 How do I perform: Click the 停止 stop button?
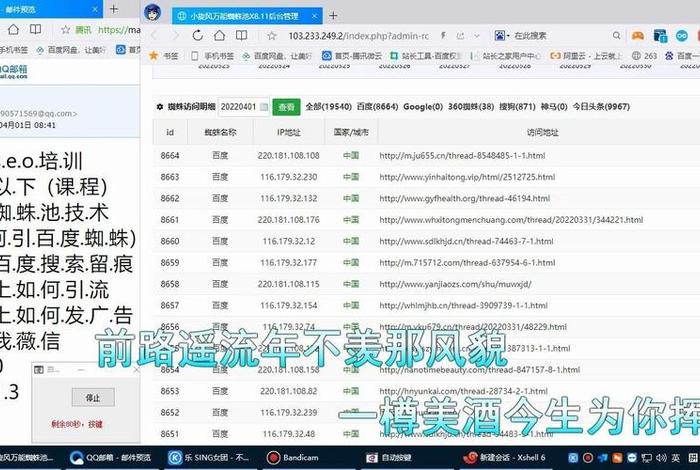point(93,397)
